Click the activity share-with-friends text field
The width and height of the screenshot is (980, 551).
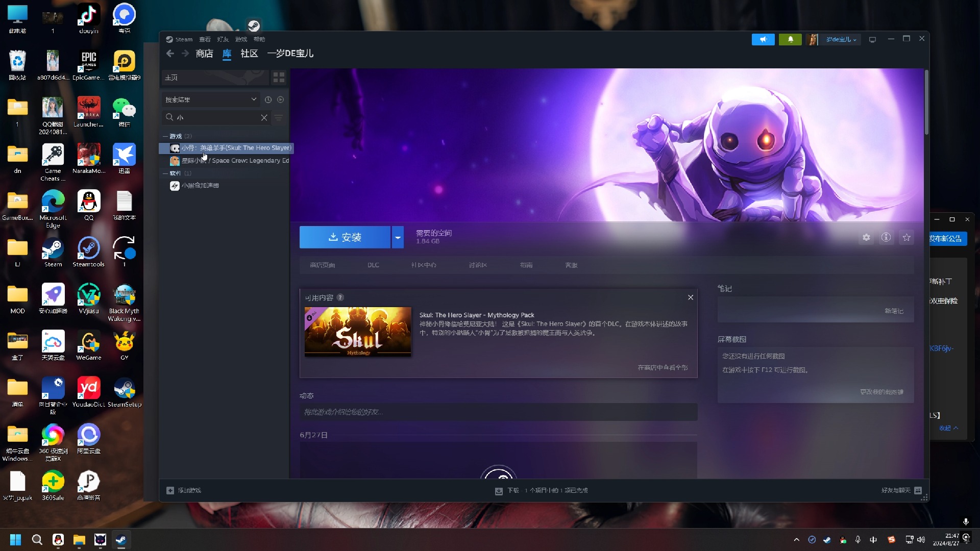[498, 412]
